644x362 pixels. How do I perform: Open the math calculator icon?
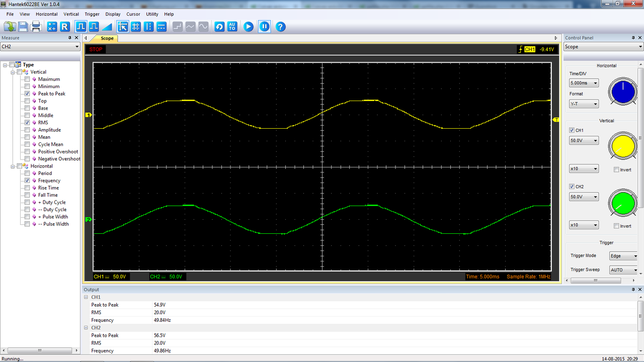click(52, 27)
